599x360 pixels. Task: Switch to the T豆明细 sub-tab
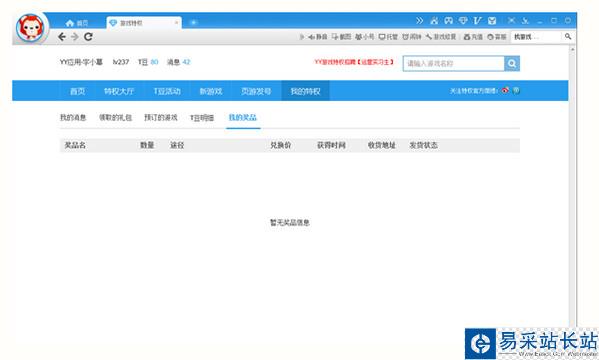pos(202,118)
